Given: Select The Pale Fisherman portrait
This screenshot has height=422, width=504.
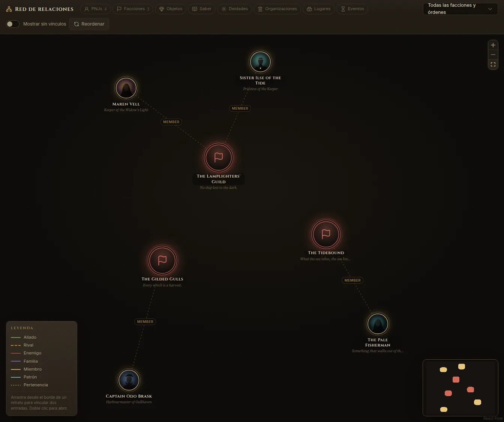Looking at the screenshot, I should (x=378, y=324).
